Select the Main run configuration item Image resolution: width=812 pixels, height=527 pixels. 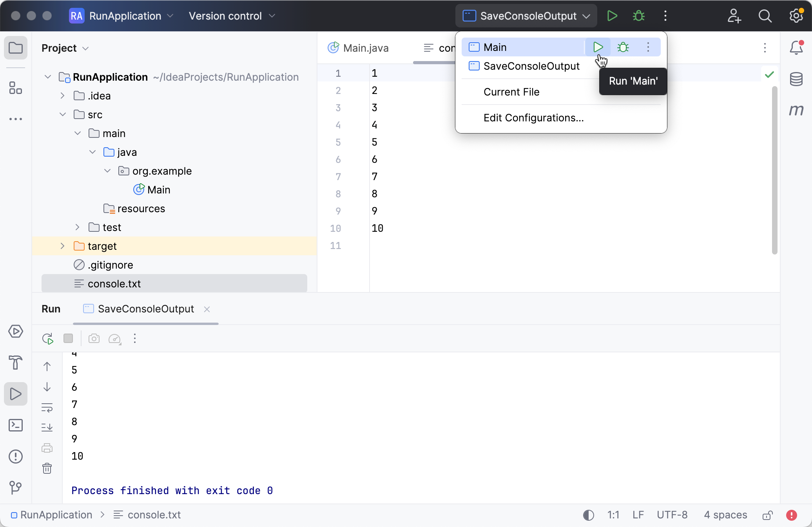pos(495,47)
